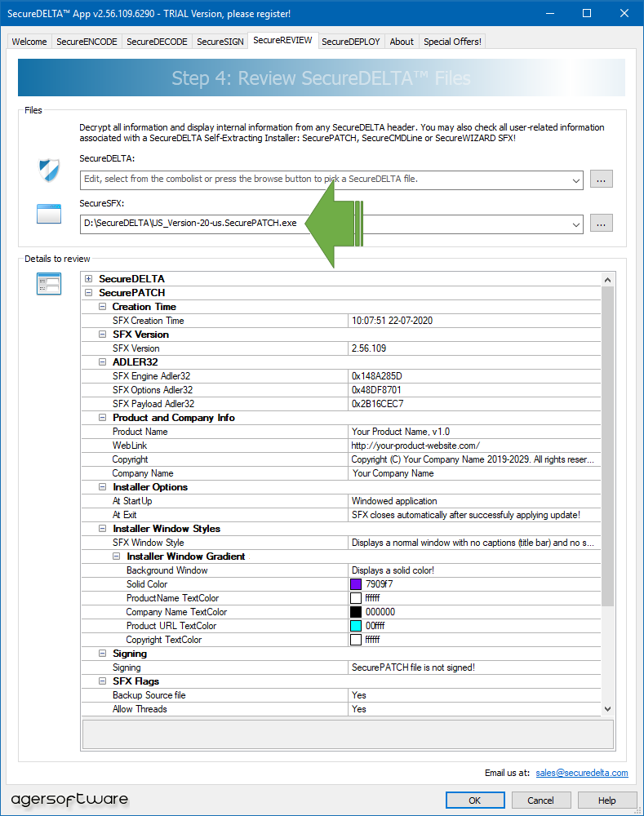The image size is (644, 816).
Task: Click the details list scroll up arrow
Action: (607, 279)
